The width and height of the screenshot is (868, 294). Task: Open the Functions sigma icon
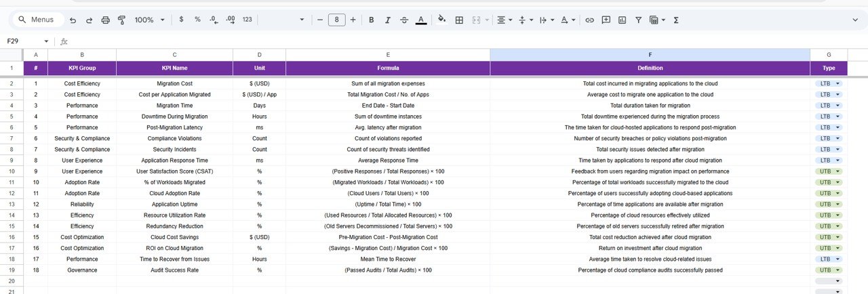point(676,20)
